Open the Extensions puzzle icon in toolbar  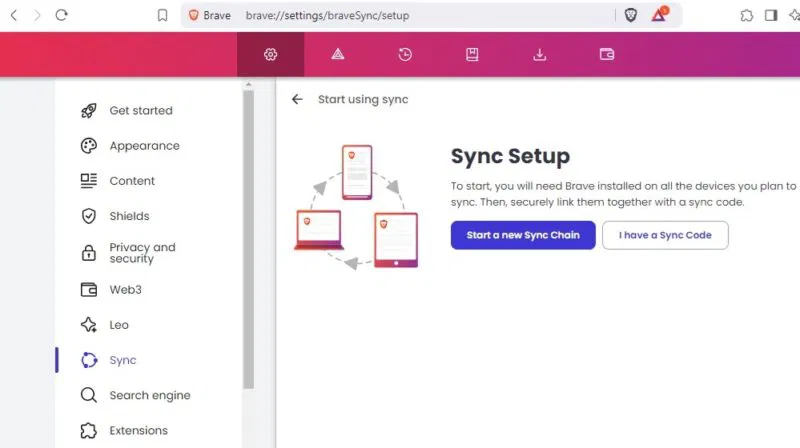pos(746,15)
